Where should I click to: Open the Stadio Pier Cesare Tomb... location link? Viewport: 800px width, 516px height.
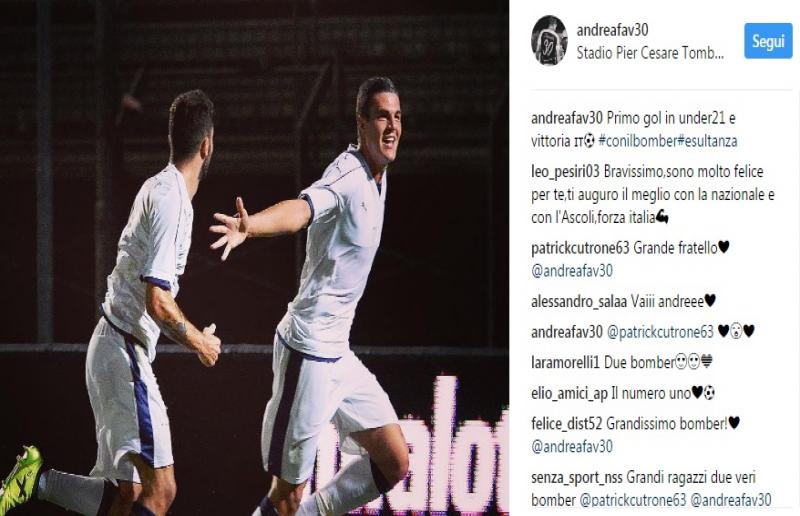tap(650, 53)
